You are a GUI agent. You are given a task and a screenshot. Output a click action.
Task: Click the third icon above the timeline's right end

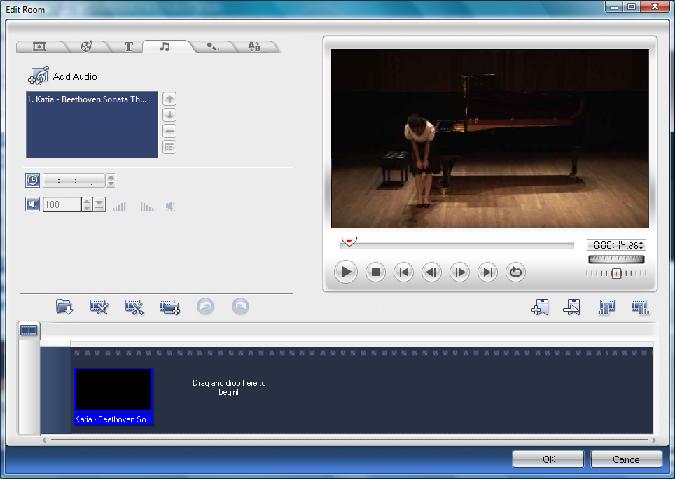[x=607, y=307]
